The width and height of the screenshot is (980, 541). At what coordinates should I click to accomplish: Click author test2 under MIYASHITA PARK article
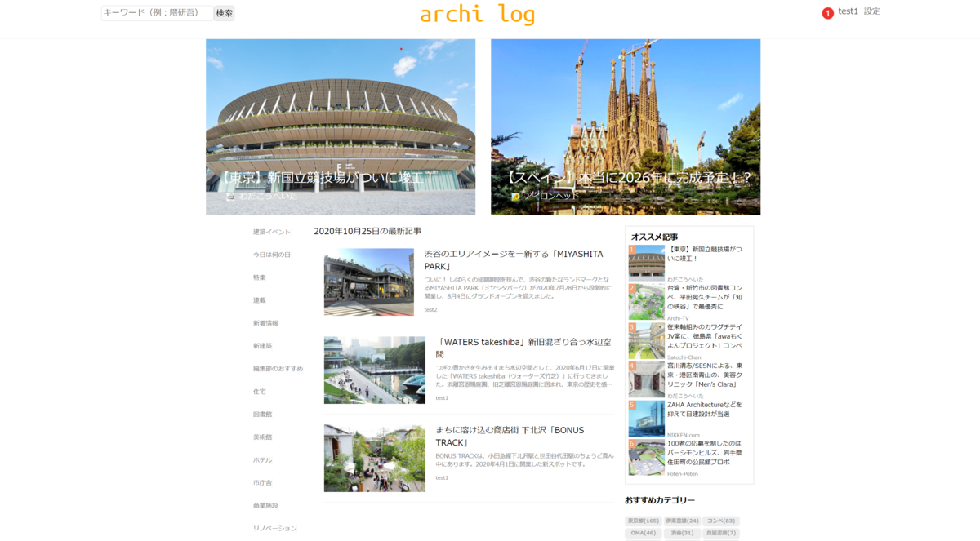coord(430,310)
